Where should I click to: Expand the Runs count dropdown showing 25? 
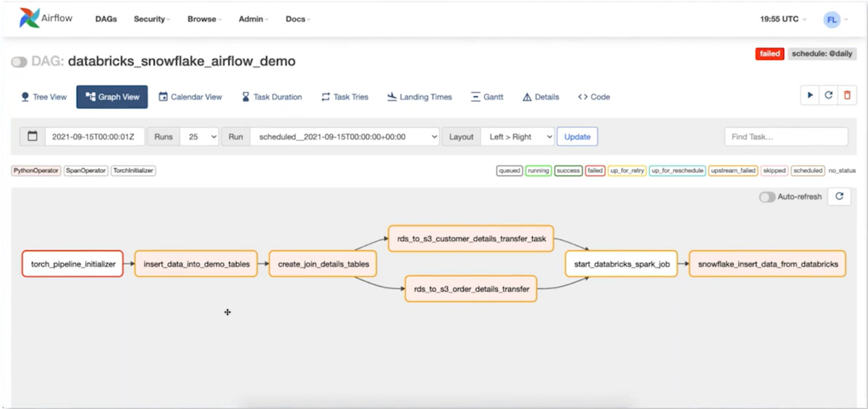[x=199, y=137]
